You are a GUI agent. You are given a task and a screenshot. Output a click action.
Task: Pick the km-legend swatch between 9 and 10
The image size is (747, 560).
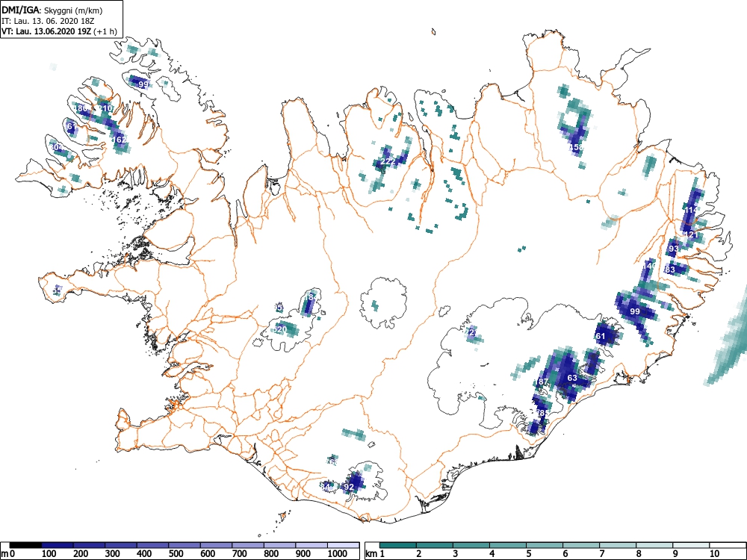pos(691,545)
